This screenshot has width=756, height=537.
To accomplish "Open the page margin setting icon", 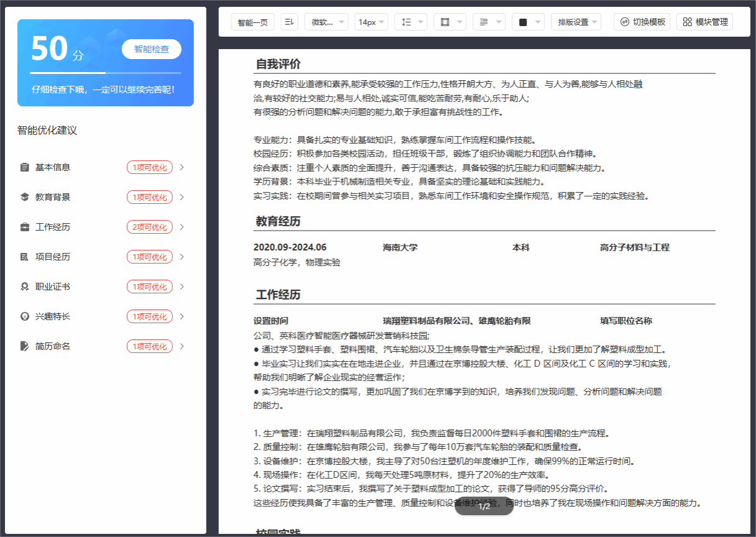I will click(449, 22).
